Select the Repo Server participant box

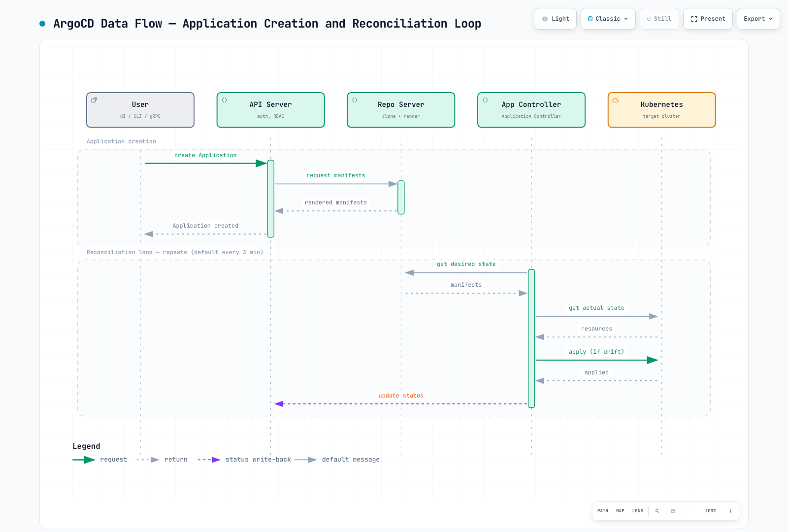pyautogui.click(x=401, y=110)
